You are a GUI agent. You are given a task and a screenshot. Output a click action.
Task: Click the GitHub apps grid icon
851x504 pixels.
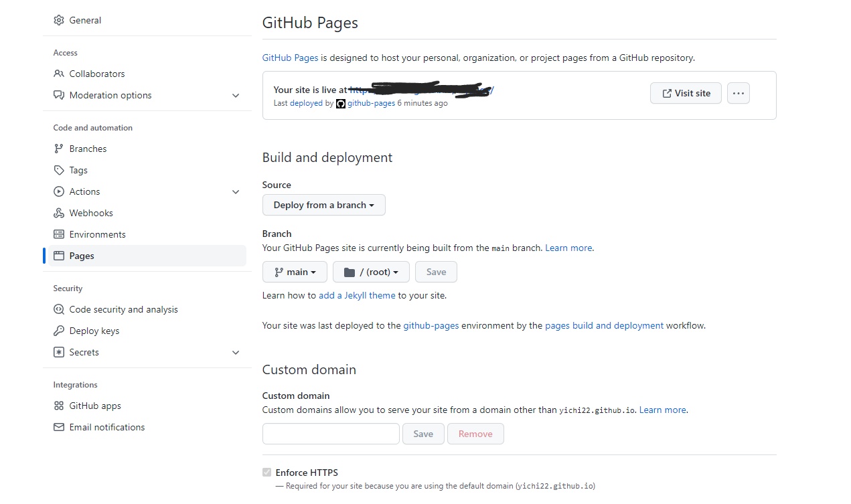tap(59, 406)
